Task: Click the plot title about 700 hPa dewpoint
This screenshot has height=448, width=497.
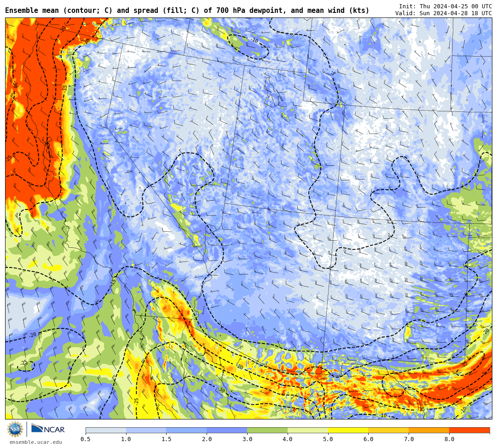Action: click(187, 11)
